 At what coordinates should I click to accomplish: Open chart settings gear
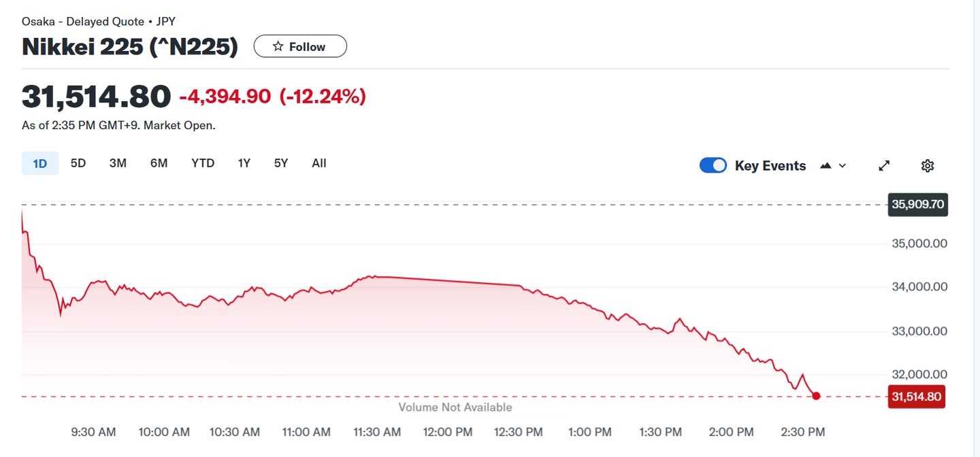point(927,165)
